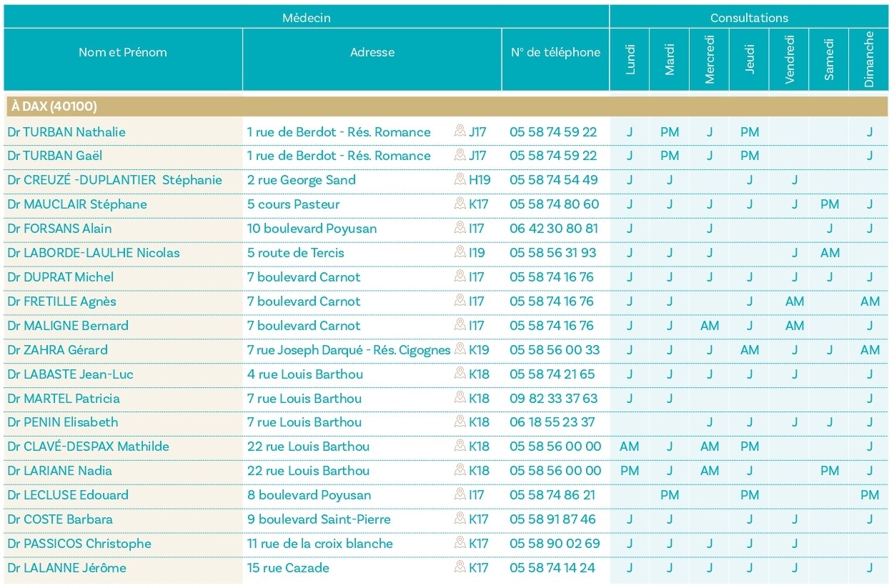The height and width of the screenshot is (588, 894).
Task: Click the phone number 05 58 56 31 93
Action: pos(553,252)
